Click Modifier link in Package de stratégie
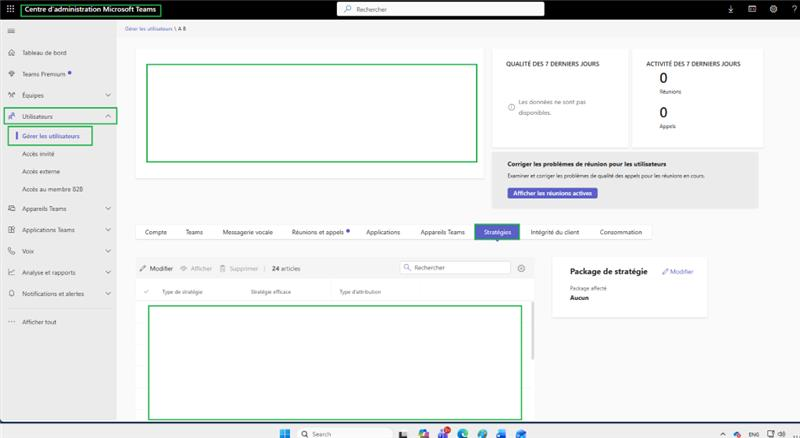Viewport: 800px width, 438px height. pos(678,272)
